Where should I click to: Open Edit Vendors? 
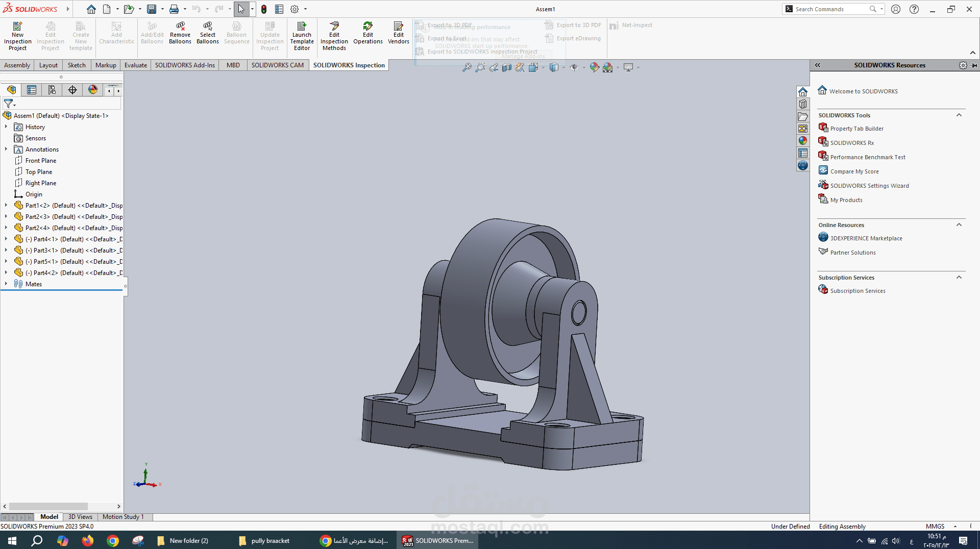click(x=399, y=33)
